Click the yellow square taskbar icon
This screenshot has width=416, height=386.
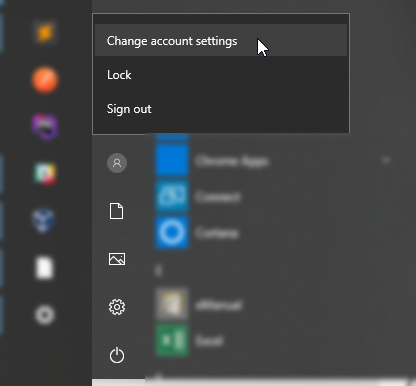tap(45, 33)
